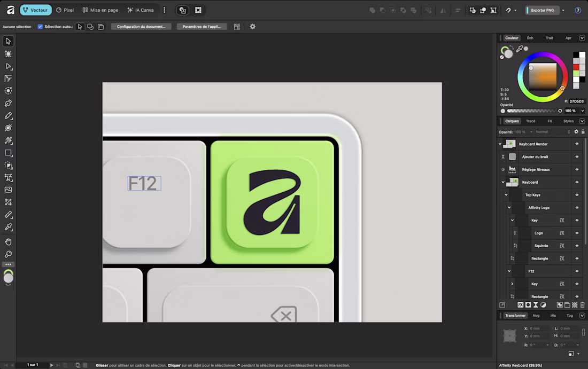Collapse the F12 layer group
This screenshot has height=369, width=588.
509,271
